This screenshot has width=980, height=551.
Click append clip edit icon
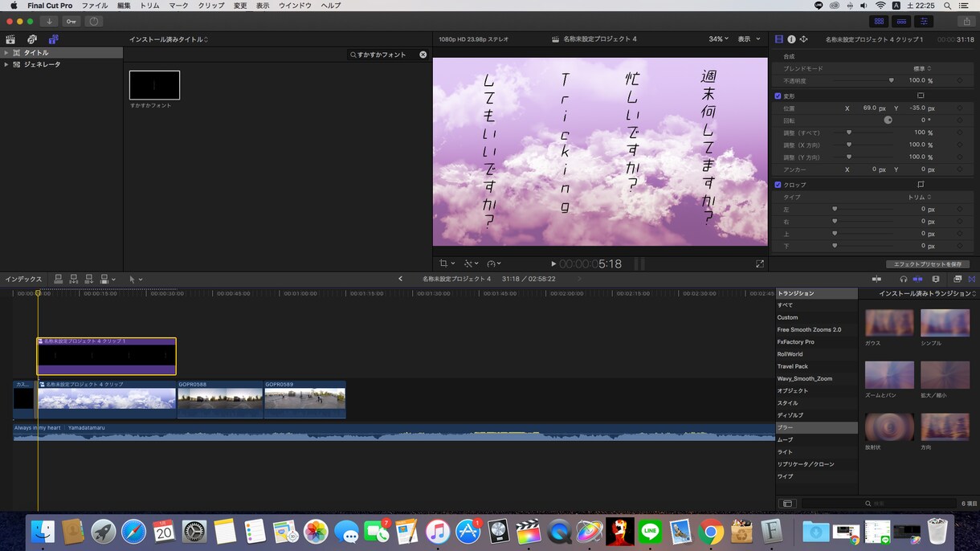89,279
